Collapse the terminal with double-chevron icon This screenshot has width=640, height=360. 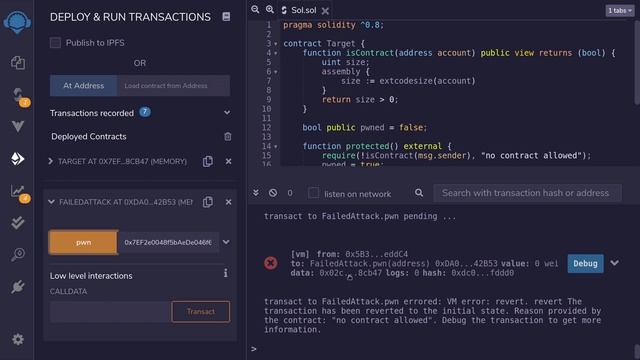256,193
